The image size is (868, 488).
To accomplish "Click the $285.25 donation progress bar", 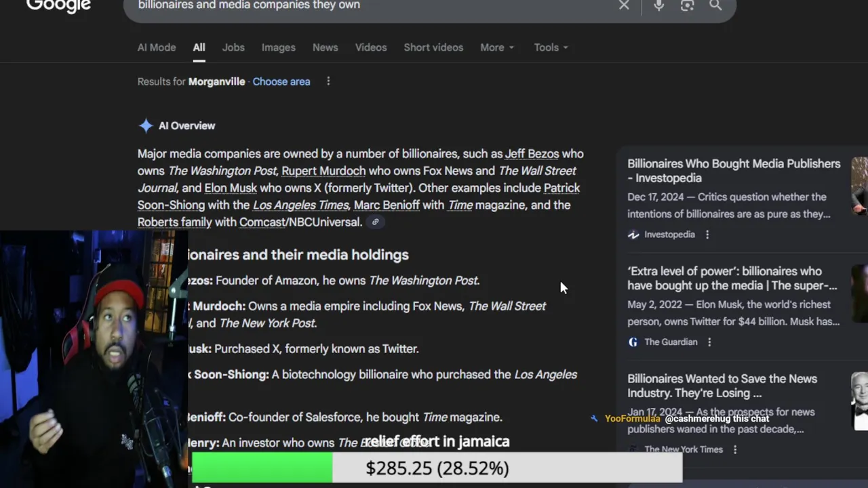I will tap(437, 468).
